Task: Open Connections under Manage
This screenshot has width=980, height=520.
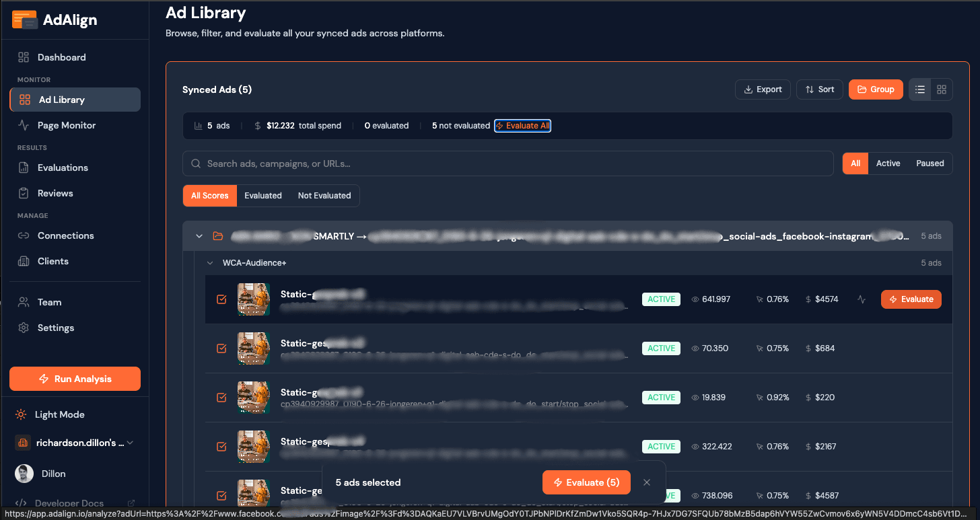Action: tap(64, 235)
